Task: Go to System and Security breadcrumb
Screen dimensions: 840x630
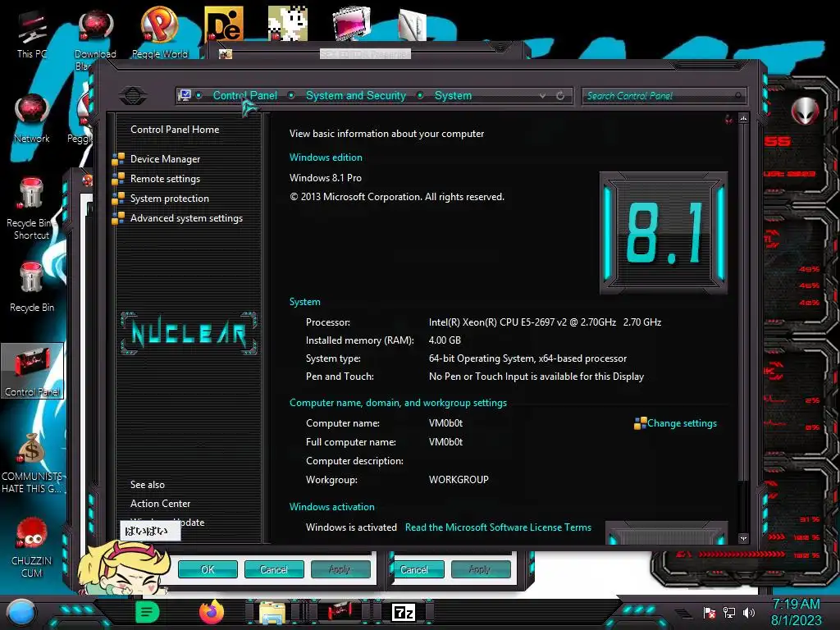Action: [356, 95]
